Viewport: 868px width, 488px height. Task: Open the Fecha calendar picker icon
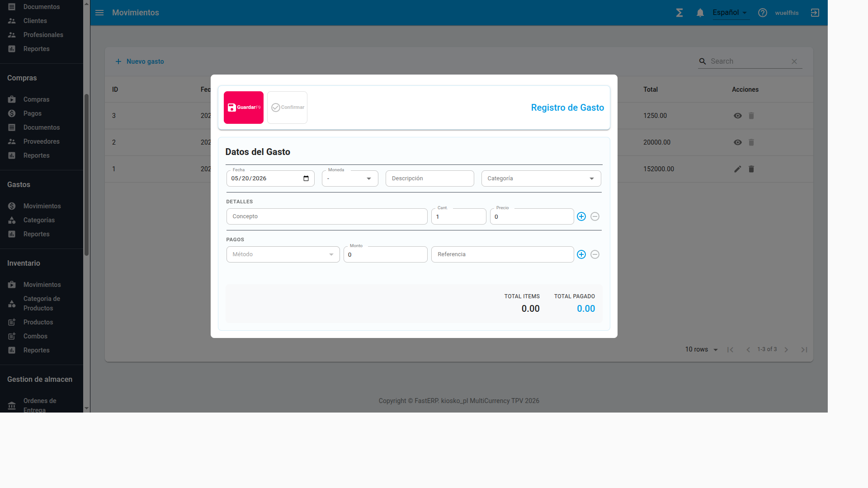[x=306, y=178]
